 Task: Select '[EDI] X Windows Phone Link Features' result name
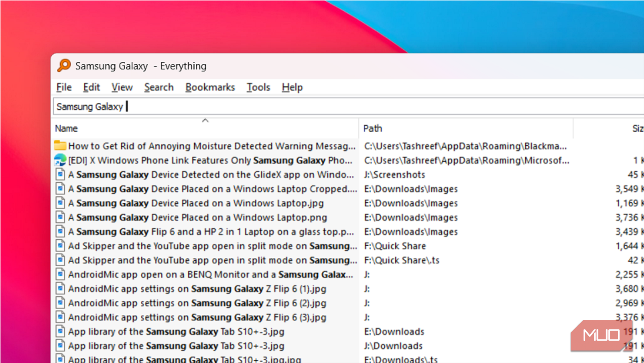click(x=210, y=160)
